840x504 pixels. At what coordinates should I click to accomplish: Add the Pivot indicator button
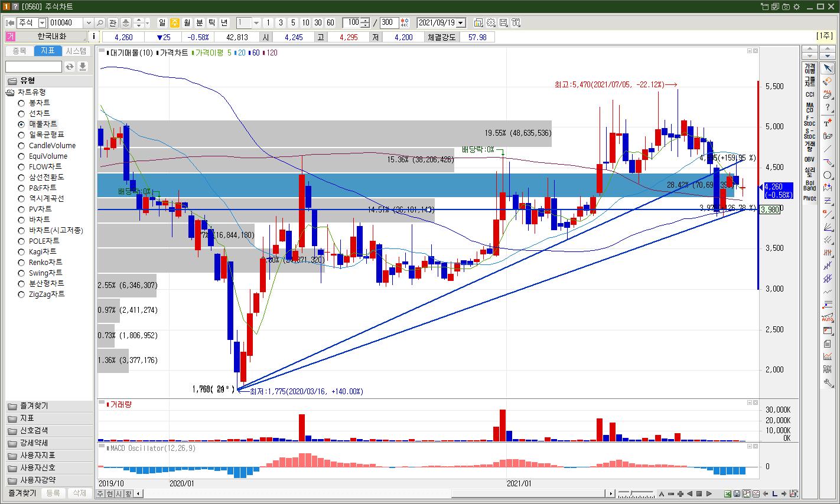coord(809,198)
